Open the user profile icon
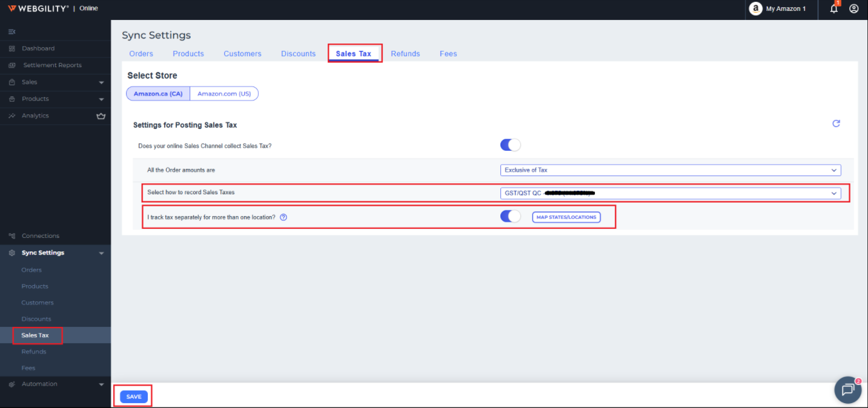 click(853, 8)
